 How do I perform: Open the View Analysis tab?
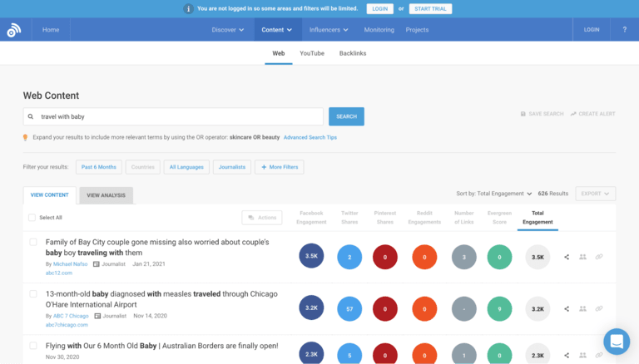(106, 195)
